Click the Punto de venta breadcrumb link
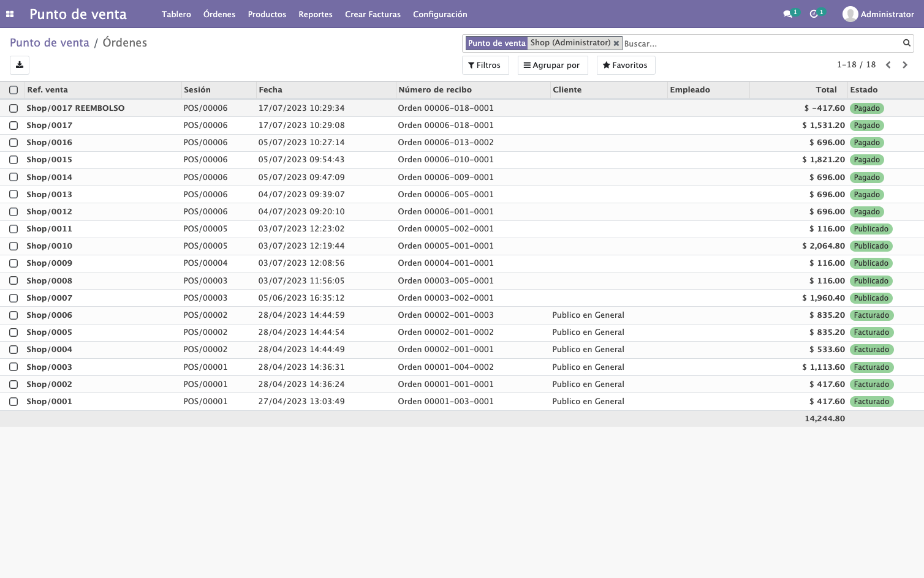924x578 pixels. pyautogui.click(x=50, y=43)
